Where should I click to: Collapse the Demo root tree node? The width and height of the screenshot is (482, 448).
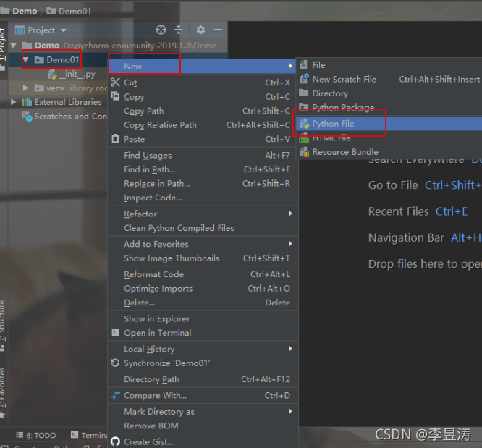coord(14,46)
